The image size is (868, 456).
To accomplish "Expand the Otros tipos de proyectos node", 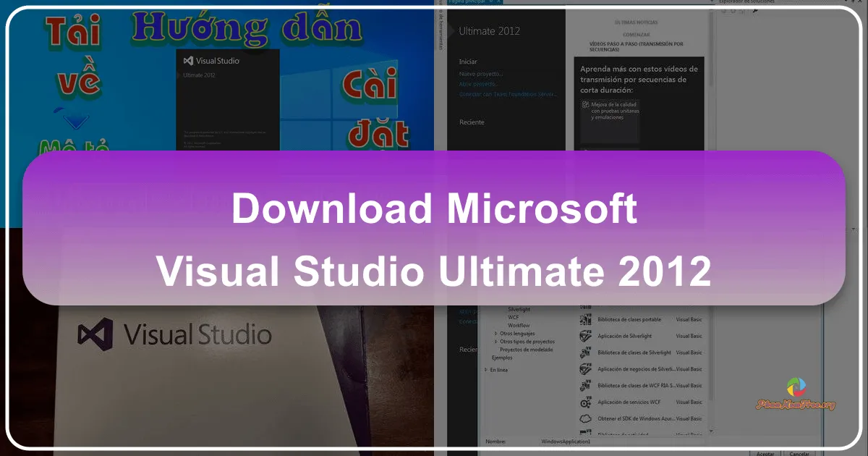I will [495, 342].
